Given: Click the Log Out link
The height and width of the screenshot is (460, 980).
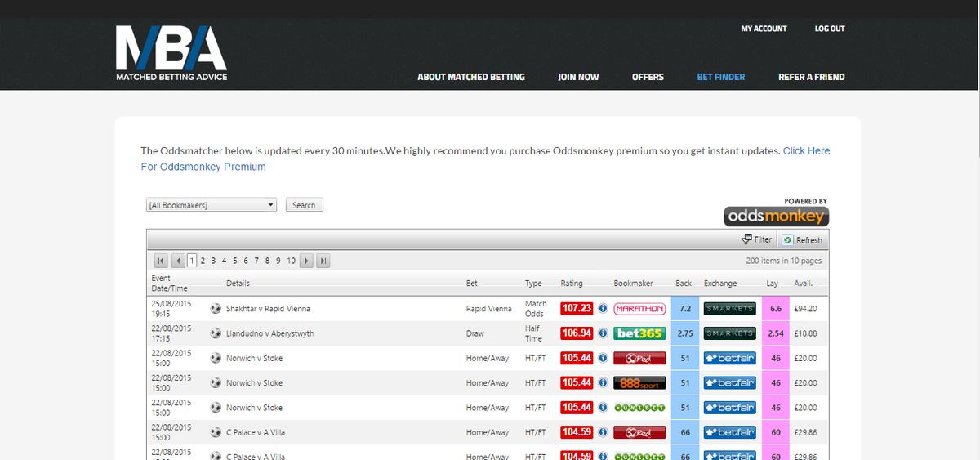Looking at the screenshot, I should tap(830, 29).
